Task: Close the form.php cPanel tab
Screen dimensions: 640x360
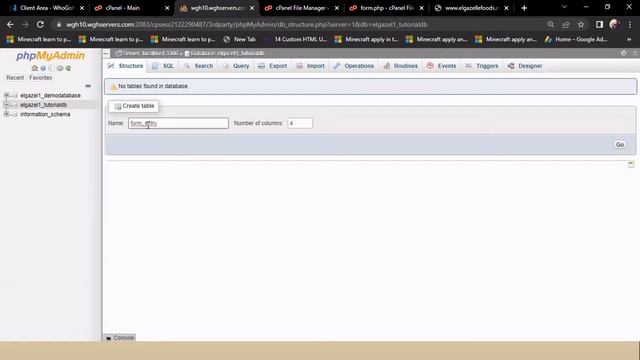Action: 422,8
